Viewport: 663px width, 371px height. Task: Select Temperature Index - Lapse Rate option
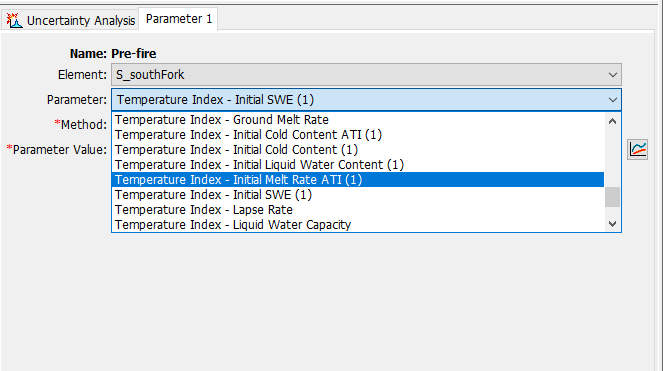(x=358, y=210)
